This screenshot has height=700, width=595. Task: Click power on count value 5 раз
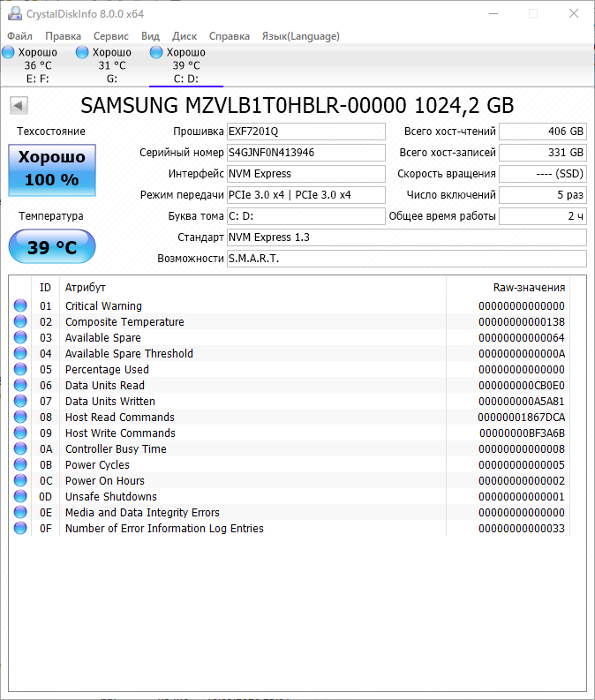pyautogui.click(x=542, y=195)
